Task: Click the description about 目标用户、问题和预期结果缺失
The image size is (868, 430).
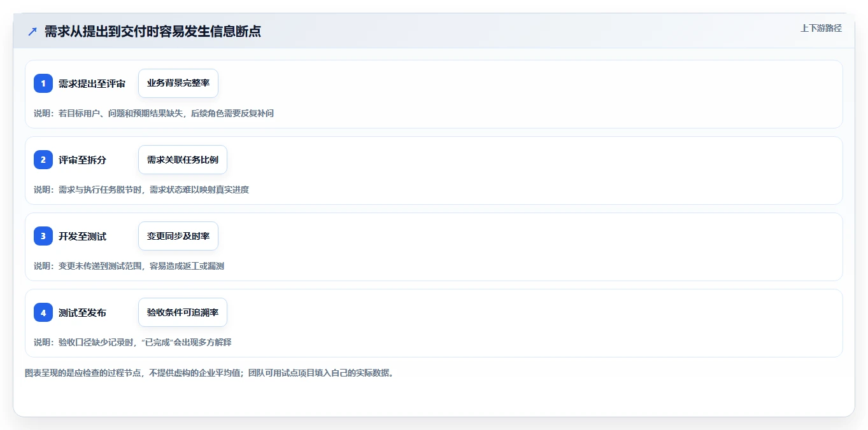Action: tap(153, 113)
